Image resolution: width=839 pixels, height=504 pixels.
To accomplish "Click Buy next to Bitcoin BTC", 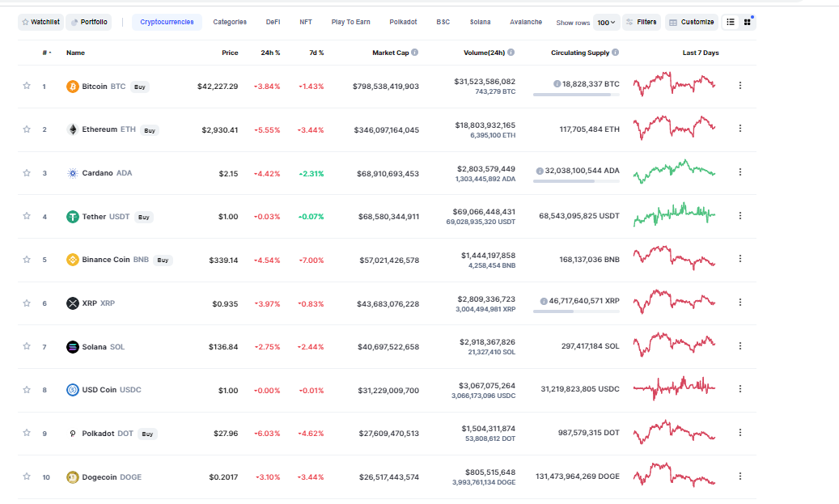I will click(x=140, y=87).
